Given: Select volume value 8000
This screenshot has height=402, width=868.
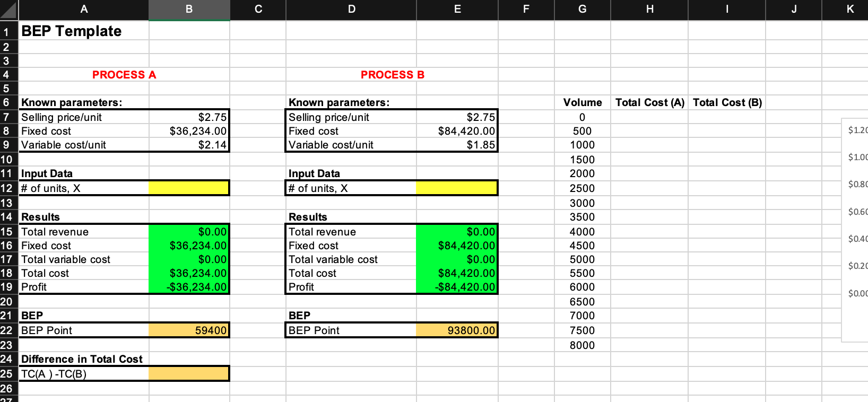Looking at the screenshot, I should 583,345.
